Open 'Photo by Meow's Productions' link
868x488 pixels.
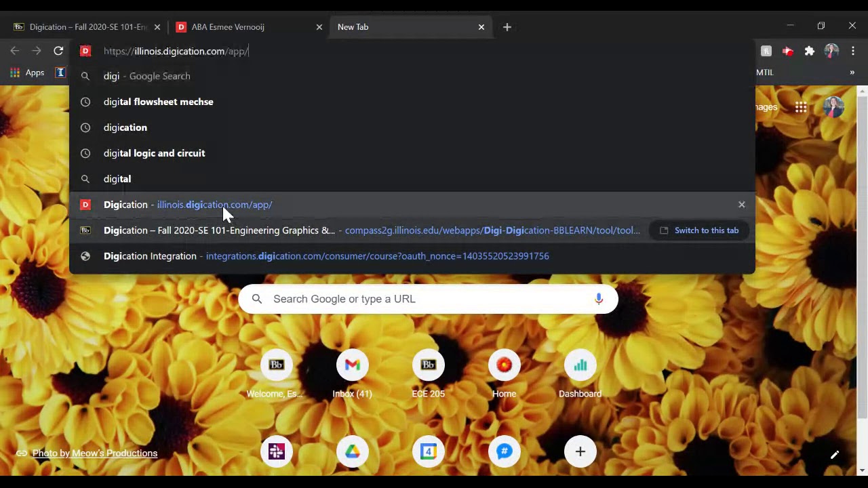[94, 453]
